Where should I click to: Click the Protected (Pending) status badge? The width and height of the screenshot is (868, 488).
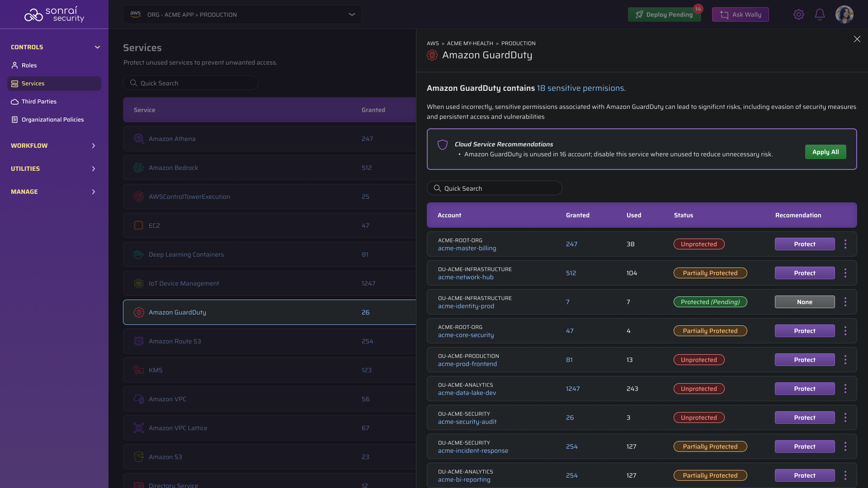coord(710,302)
